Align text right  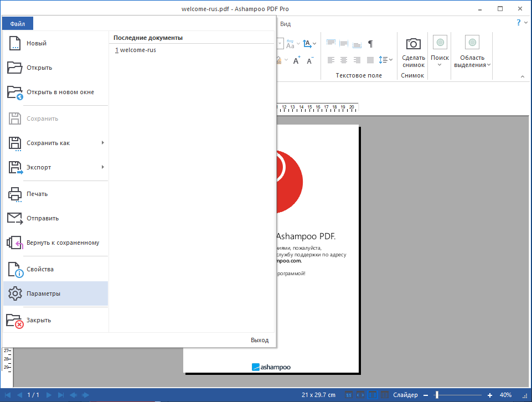357,60
